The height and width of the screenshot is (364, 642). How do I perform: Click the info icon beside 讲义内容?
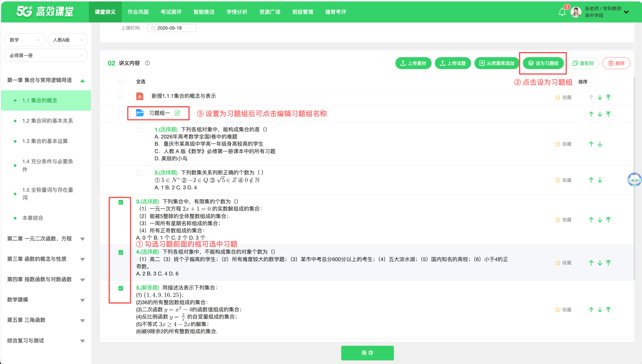pyautogui.click(x=147, y=63)
